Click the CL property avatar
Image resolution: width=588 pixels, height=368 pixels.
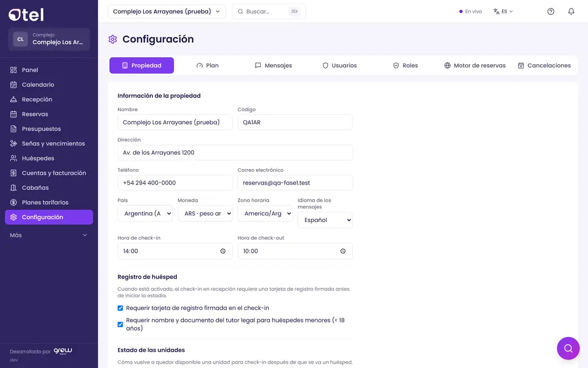(x=20, y=39)
